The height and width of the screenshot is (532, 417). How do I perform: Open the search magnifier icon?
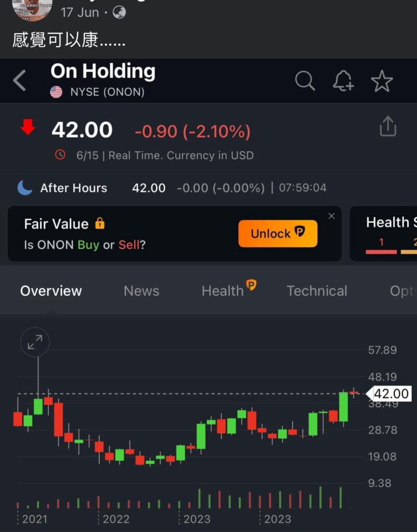pyautogui.click(x=305, y=81)
